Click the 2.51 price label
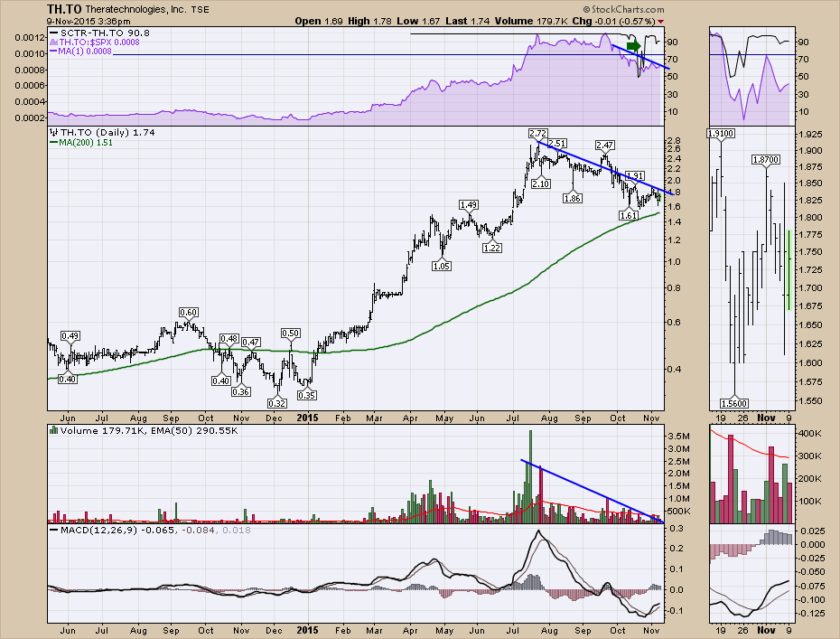The width and height of the screenshot is (840, 639). tap(557, 143)
